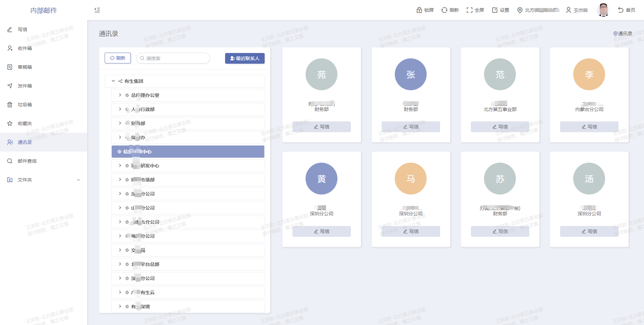The image size is (644, 325).
Task: Click 内蒙古分公司 text on 李 card
Action: pyautogui.click(x=589, y=109)
